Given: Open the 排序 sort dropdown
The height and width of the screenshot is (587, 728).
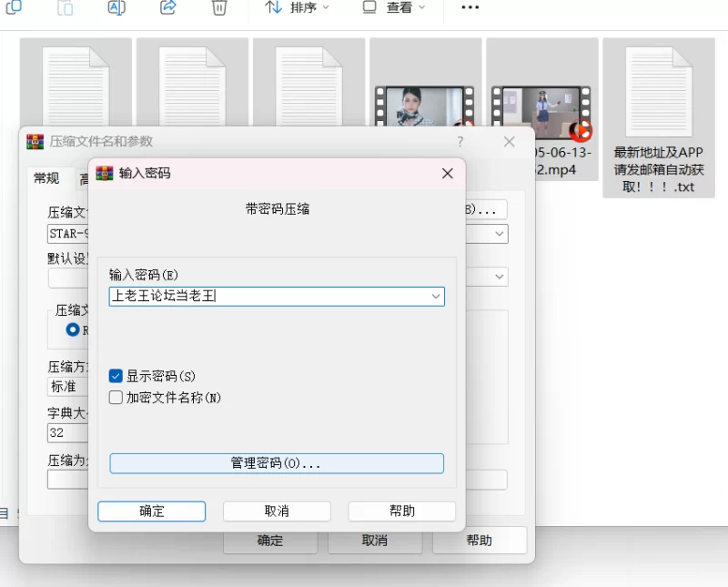Looking at the screenshot, I should point(298,7).
